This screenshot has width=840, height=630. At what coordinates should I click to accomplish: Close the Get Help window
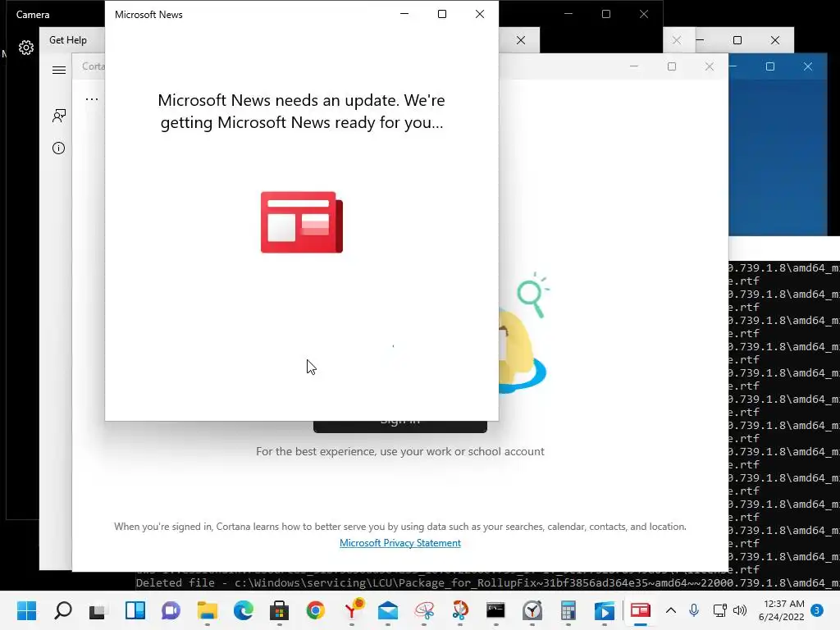[521, 40]
